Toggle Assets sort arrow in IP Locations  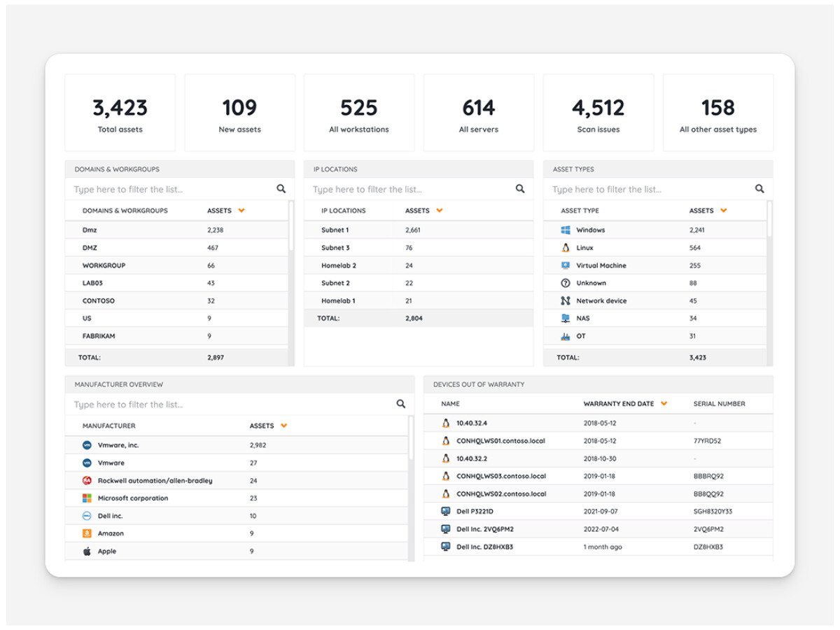coord(440,211)
